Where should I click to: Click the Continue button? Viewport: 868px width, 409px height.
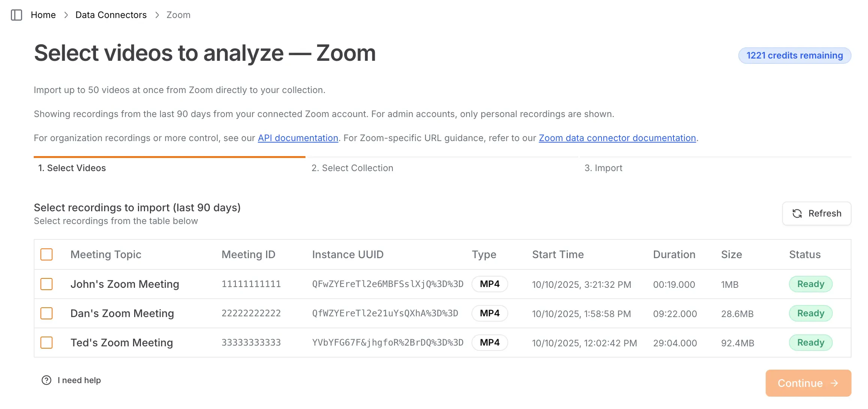point(808,383)
